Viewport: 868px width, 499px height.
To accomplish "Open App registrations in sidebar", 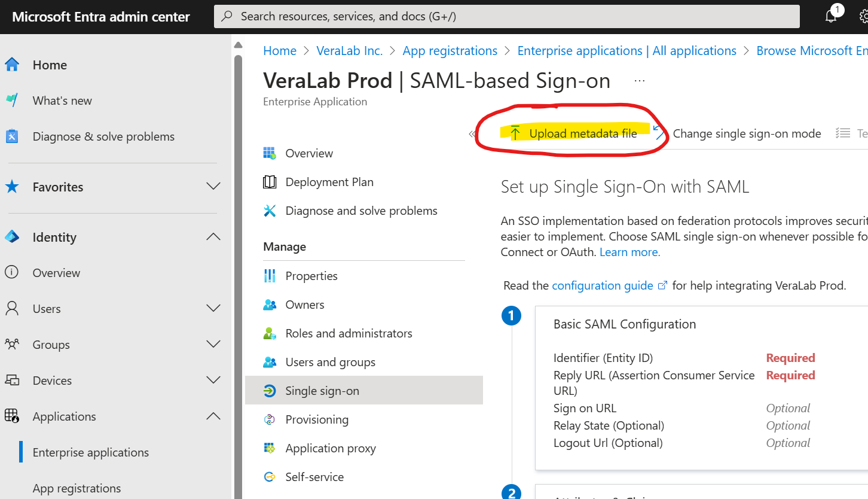I will tap(77, 488).
